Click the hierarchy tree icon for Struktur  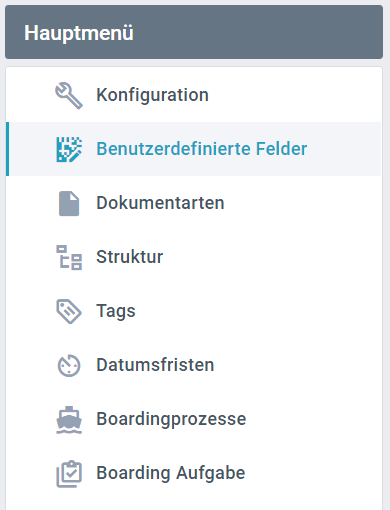click(x=69, y=257)
